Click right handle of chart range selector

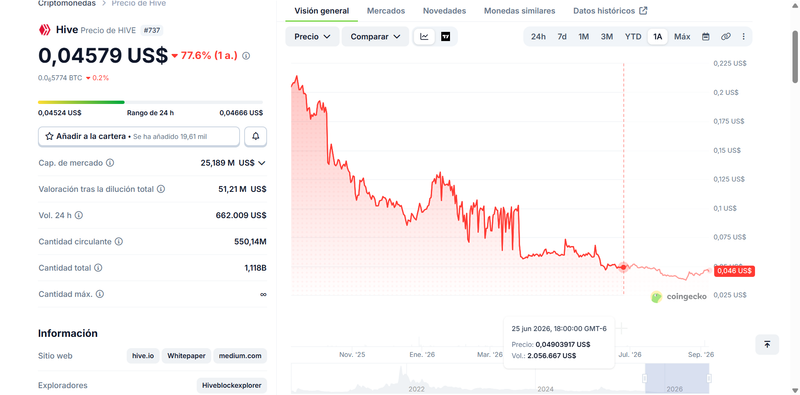709,378
